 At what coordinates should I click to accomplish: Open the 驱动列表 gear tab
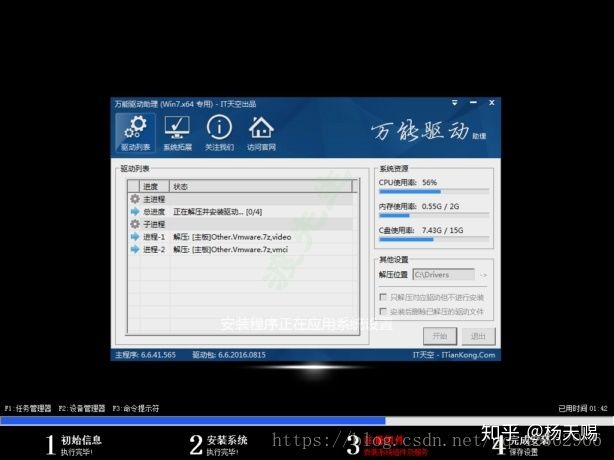(135, 133)
